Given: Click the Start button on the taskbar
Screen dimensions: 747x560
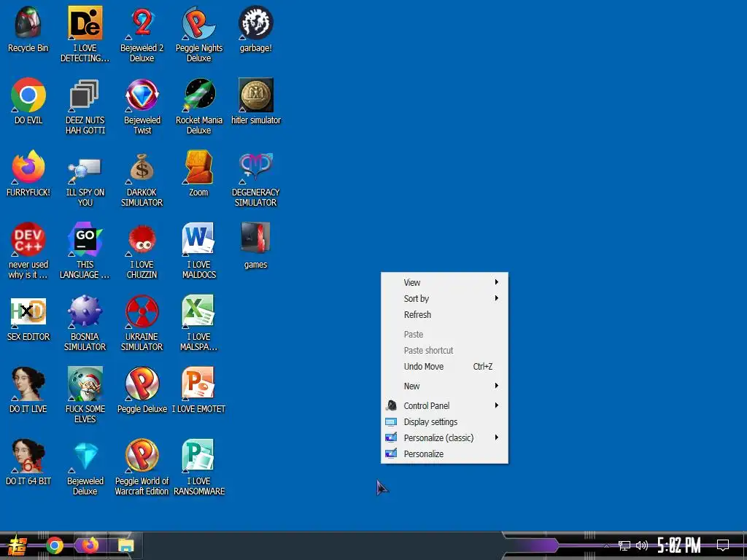Looking at the screenshot, I should [18, 545].
